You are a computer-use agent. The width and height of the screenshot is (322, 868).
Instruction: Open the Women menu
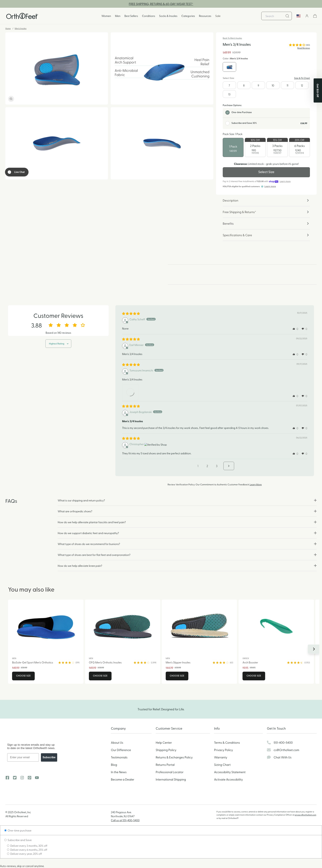coord(106,16)
